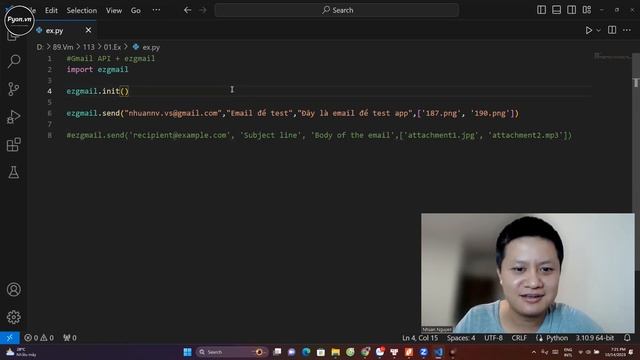Open the Selection menu
The width and height of the screenshot is (640, 360).
point(82,10)
